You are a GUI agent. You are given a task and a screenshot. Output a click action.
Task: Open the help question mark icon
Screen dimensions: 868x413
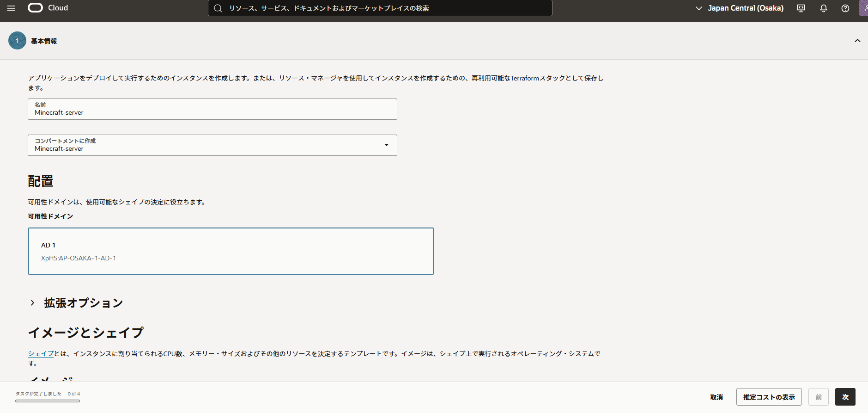pos(845,8)
